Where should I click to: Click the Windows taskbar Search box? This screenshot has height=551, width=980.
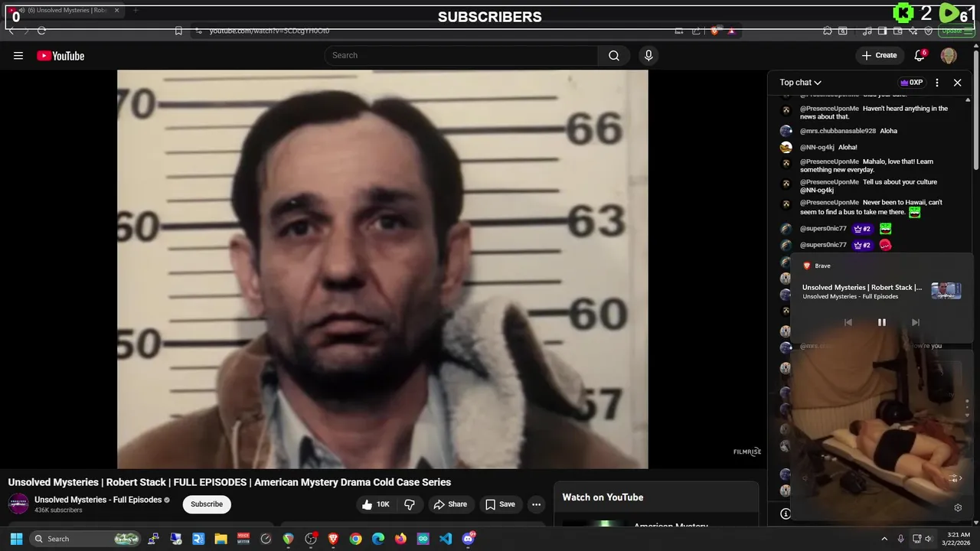click(86, 539)
